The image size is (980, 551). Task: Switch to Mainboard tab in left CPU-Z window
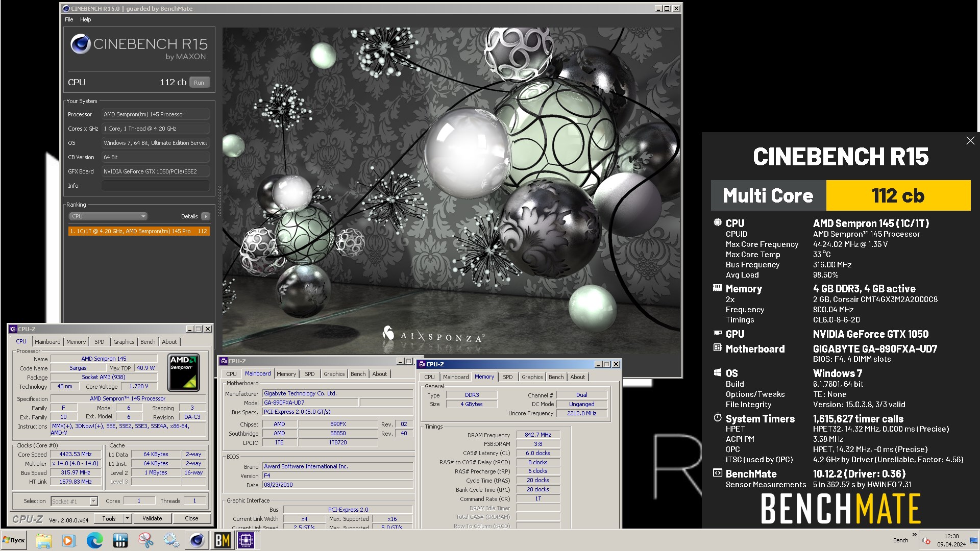[47, 342]
